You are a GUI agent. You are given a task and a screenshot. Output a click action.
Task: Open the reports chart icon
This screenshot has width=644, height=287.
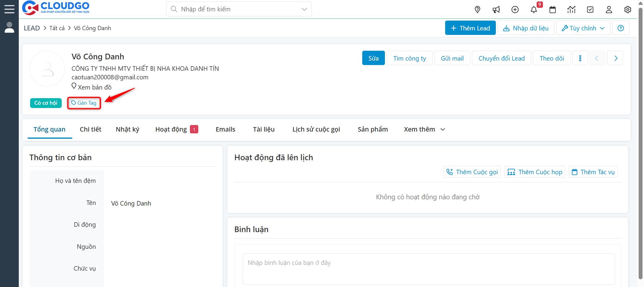click(571, 10)
